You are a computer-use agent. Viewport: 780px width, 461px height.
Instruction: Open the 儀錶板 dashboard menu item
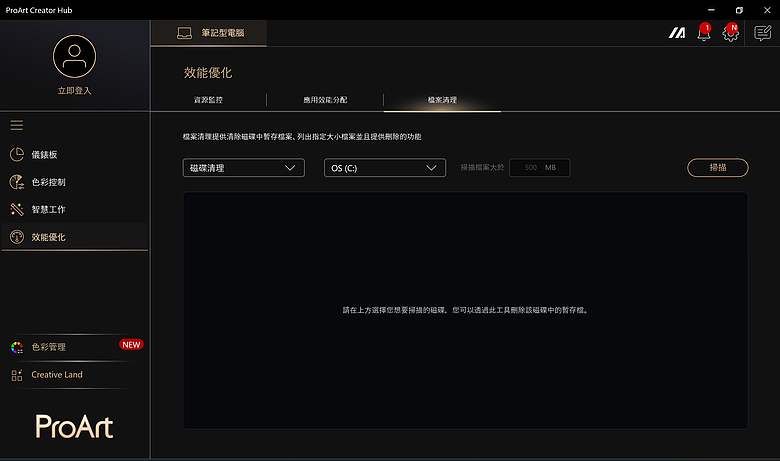(75, 155)
